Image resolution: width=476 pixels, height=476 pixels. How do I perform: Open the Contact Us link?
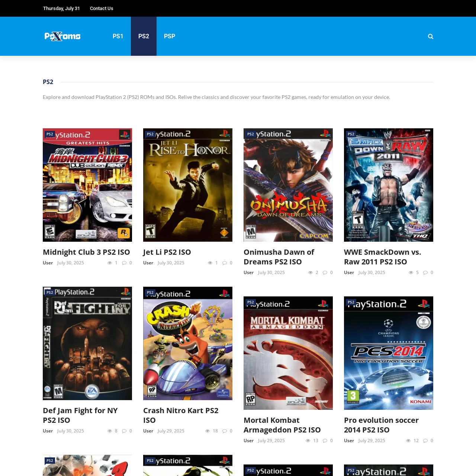(x=102, y=8)
